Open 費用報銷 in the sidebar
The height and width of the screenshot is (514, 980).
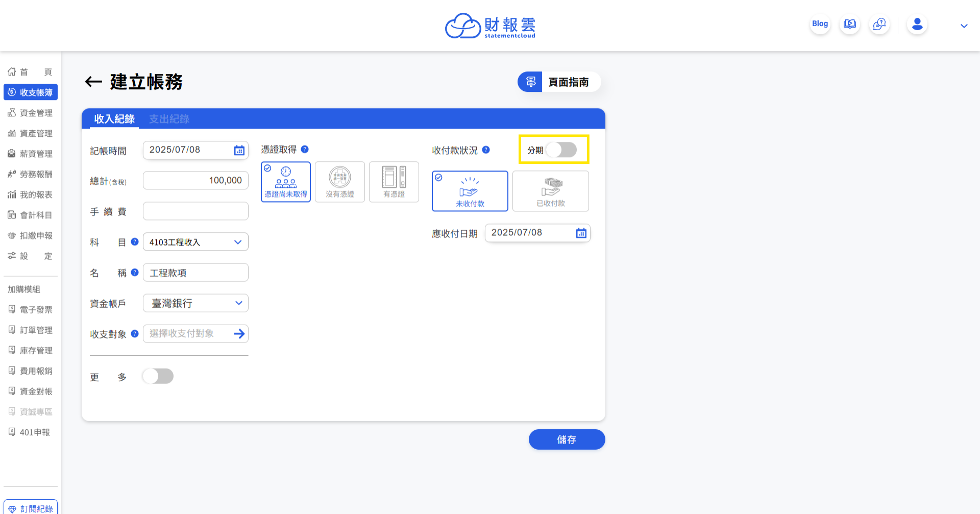(31, 371)
